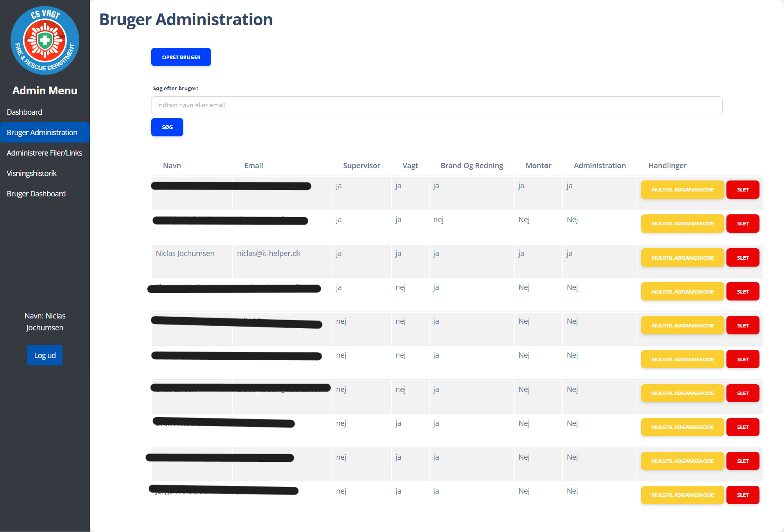Click the CS Vagt logo
This screenshot has height=532, width=784.
pyautogui.click(x=45, y=40)
